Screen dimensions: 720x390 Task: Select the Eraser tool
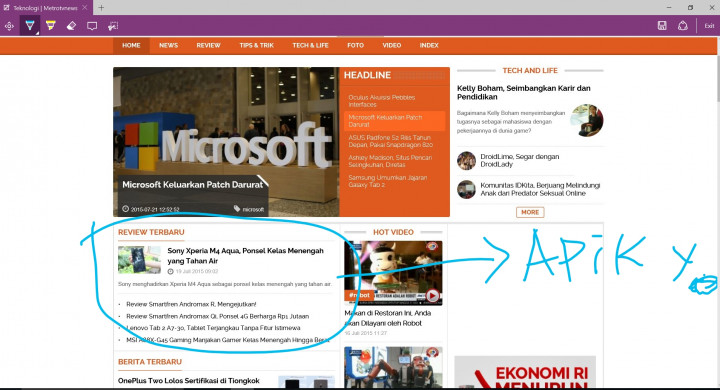71,26
